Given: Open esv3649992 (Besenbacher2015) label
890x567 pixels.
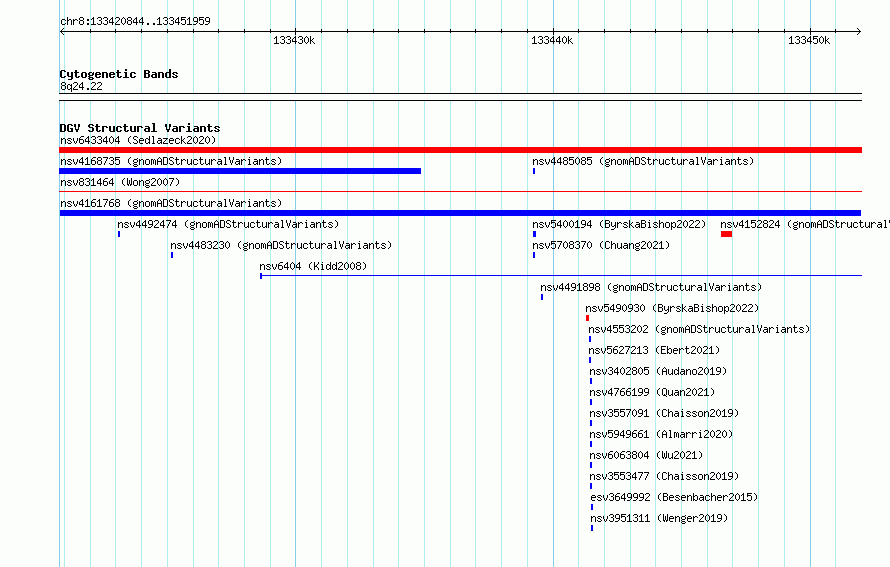Looking at the screenshot, I should tap(674, 497).
